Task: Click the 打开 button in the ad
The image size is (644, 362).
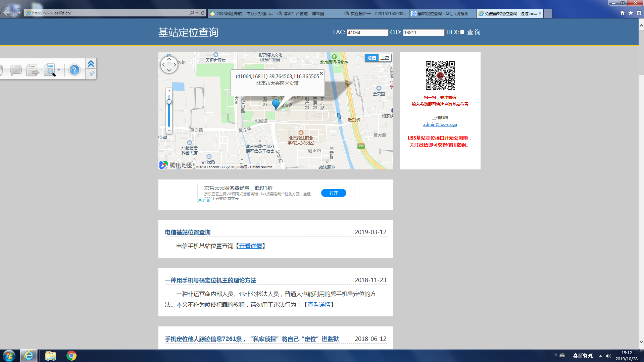Action: click(x=334, y=193)
